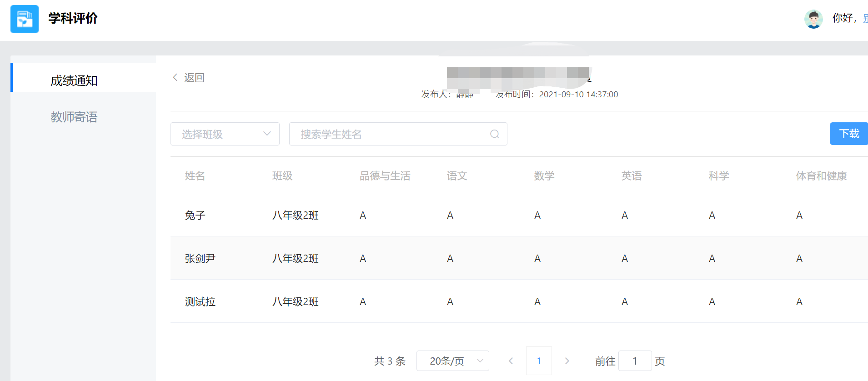Click the user avatar icon
This screenshot has height=381, width=868.
[x=813, y=19]
